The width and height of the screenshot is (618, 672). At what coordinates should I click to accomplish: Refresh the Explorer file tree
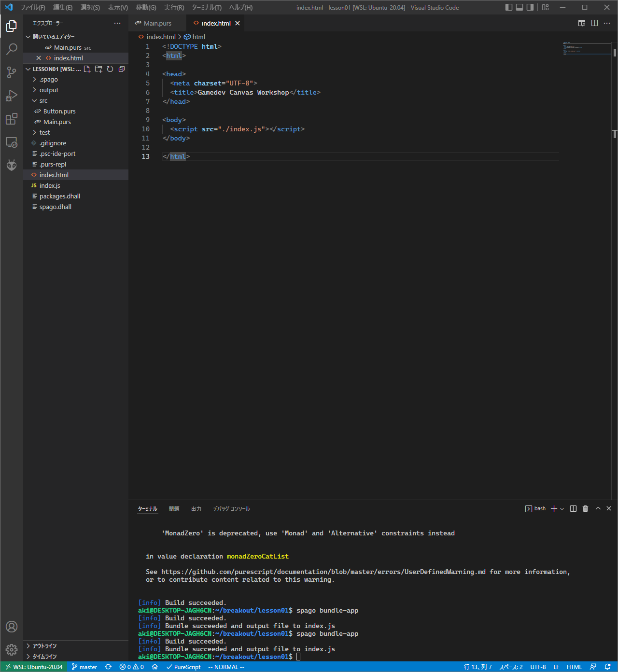[110, 69]
